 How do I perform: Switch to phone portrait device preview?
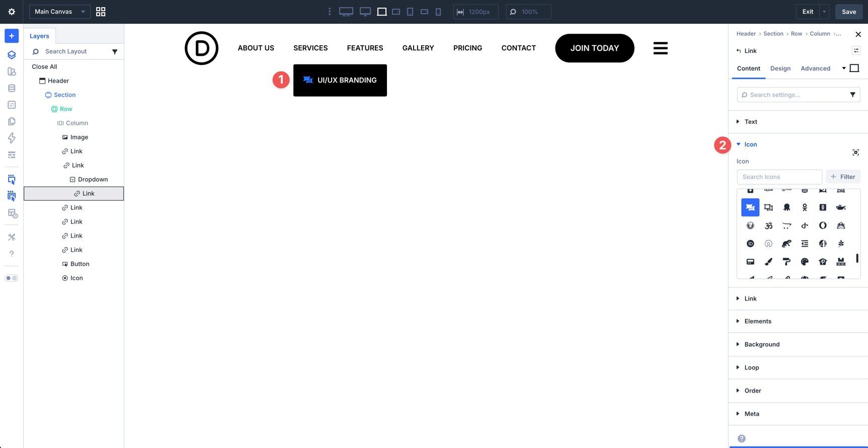click(x=438, y=12)
